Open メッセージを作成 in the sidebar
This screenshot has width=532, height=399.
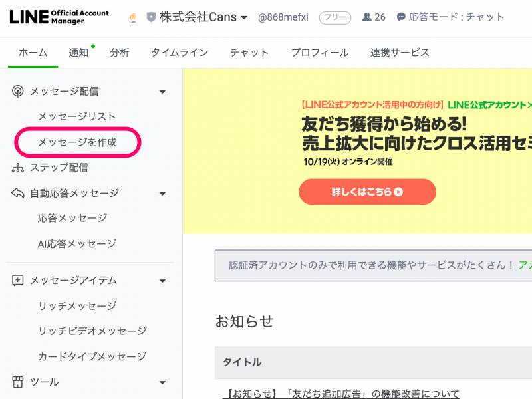pyautogui.click(x=77, y=142)
